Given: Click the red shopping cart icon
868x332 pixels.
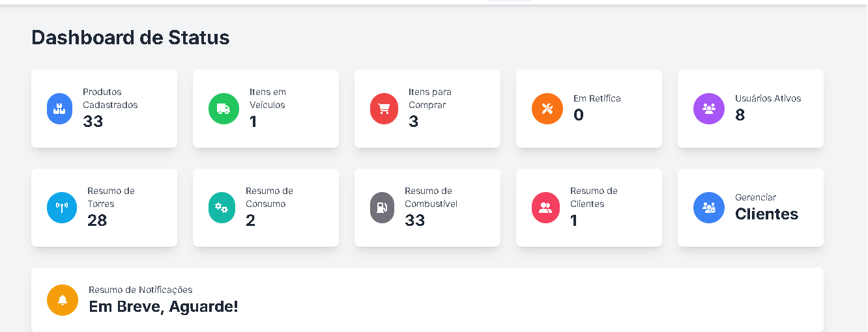Looking at the screenshot, I should [384, 109].
